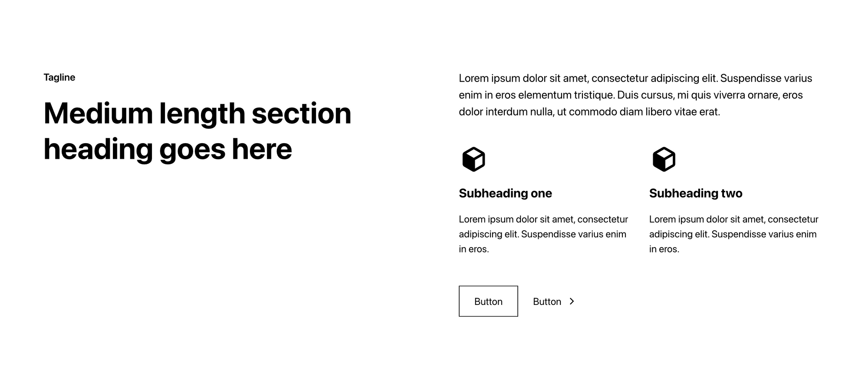Click the word 'Medium' in the heading
Screen dimensions: 868x386
(x=98, y=114)
